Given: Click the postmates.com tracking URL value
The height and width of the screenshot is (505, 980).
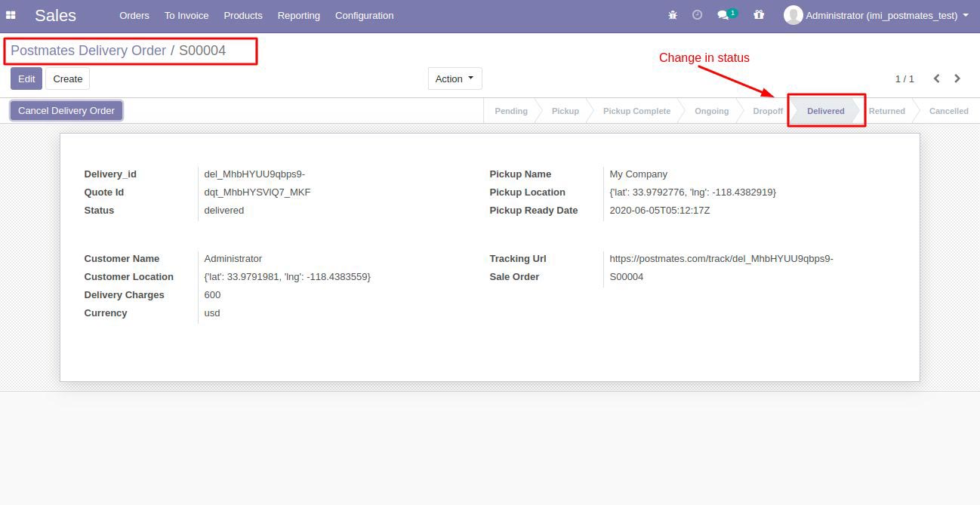Looking at the screenshot, I should [x=721, y=259].
